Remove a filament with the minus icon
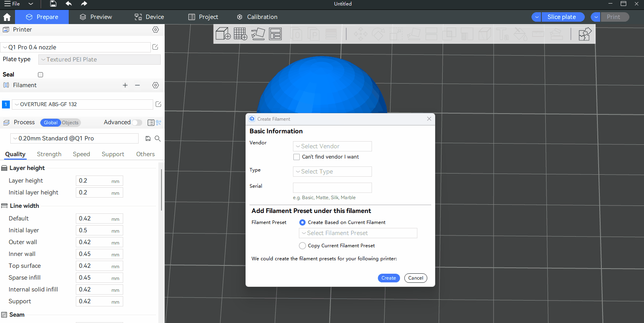The height and width of the screenshot is (323, 644). coord(137,85)
